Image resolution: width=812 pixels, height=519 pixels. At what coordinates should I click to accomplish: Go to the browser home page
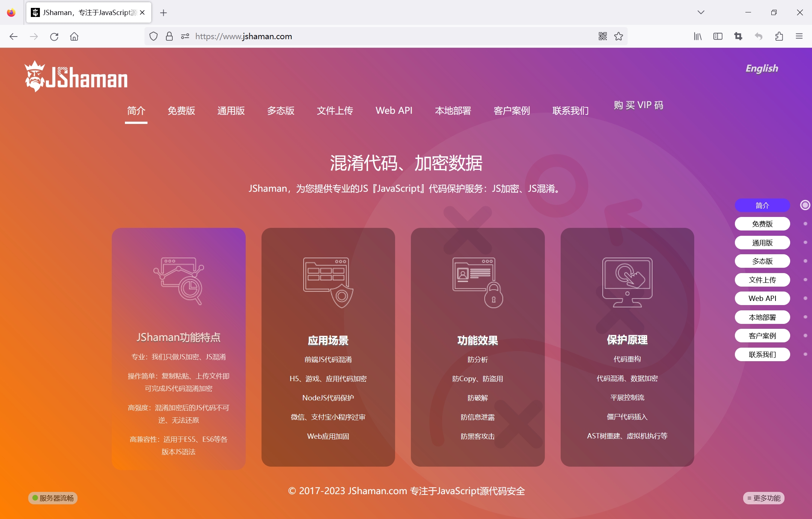[74, 37]
